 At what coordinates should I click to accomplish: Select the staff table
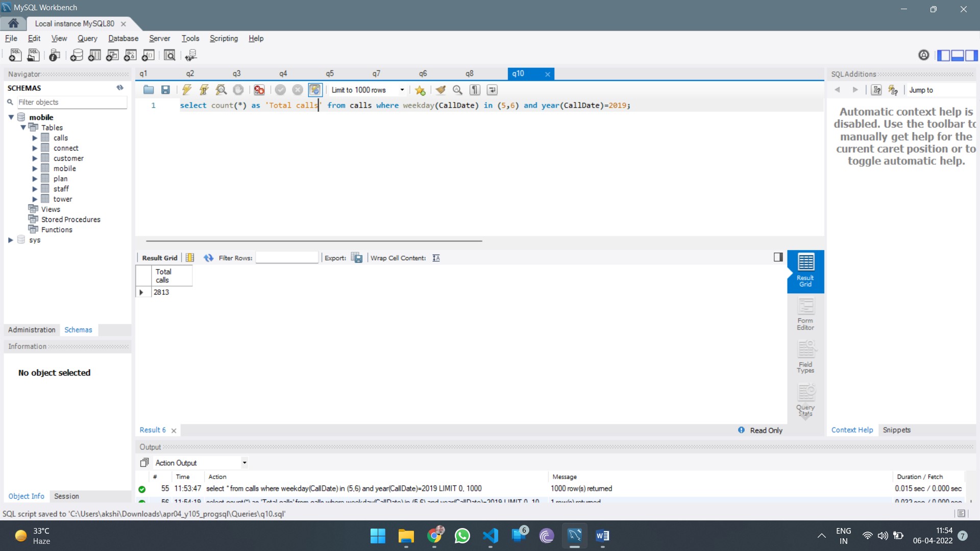(61, 189)
